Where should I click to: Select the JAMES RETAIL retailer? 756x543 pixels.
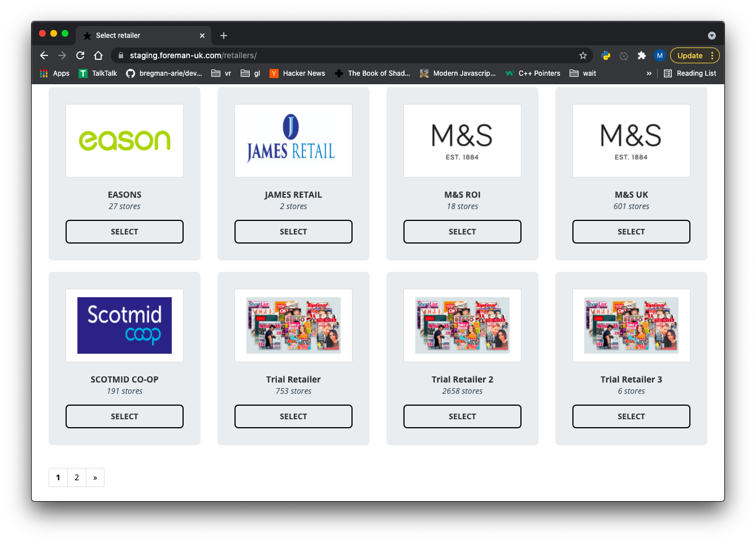(x=293, y=232)
